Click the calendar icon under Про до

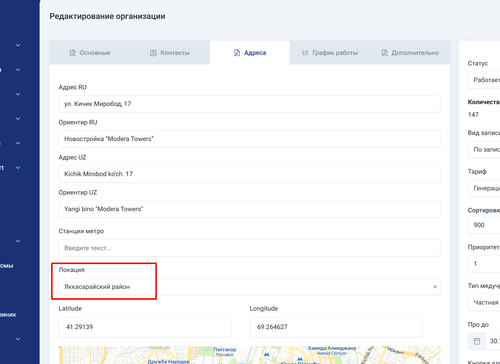(x=477, y=341)
